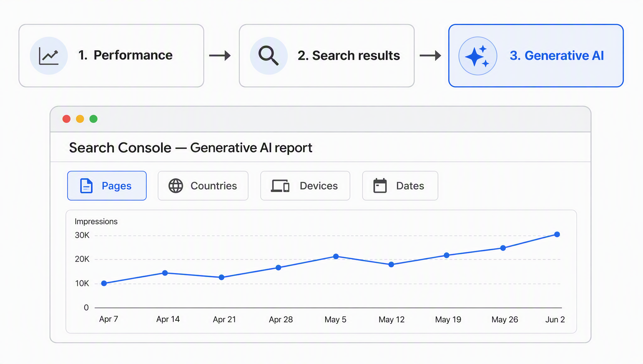643x364 pixels.
Task: Click the May 5 date label
Action: tap(336, 320)
